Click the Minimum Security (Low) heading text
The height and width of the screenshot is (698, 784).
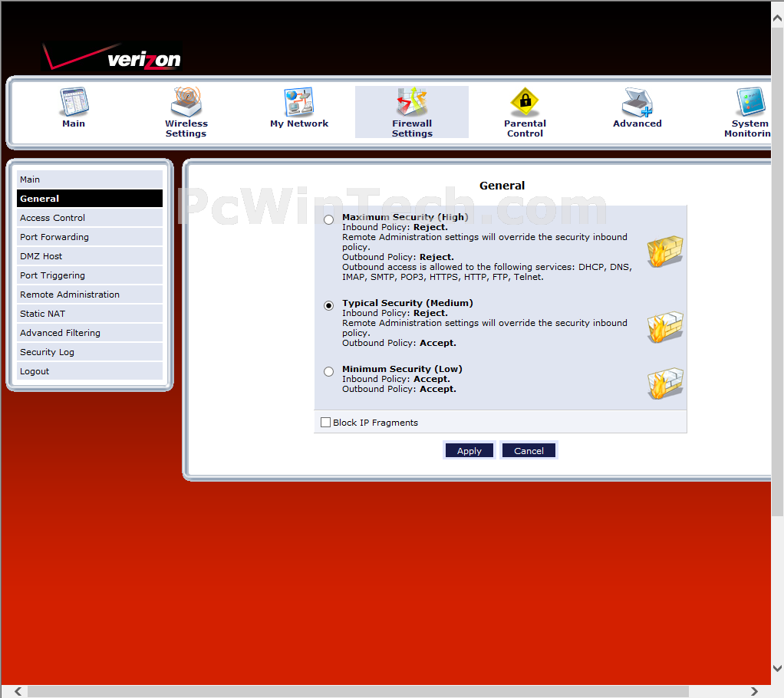[402, 369]
